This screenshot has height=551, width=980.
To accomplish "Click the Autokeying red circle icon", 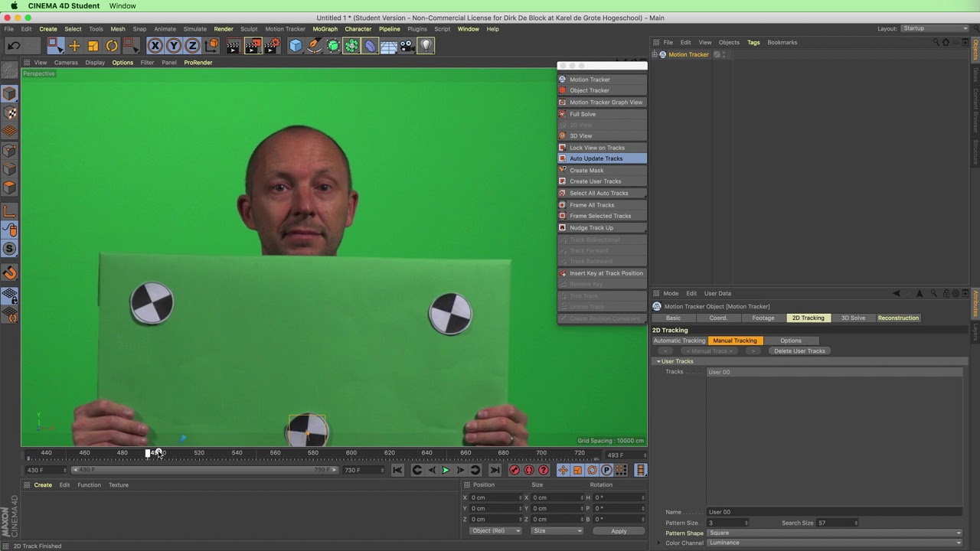I will 529,470.
